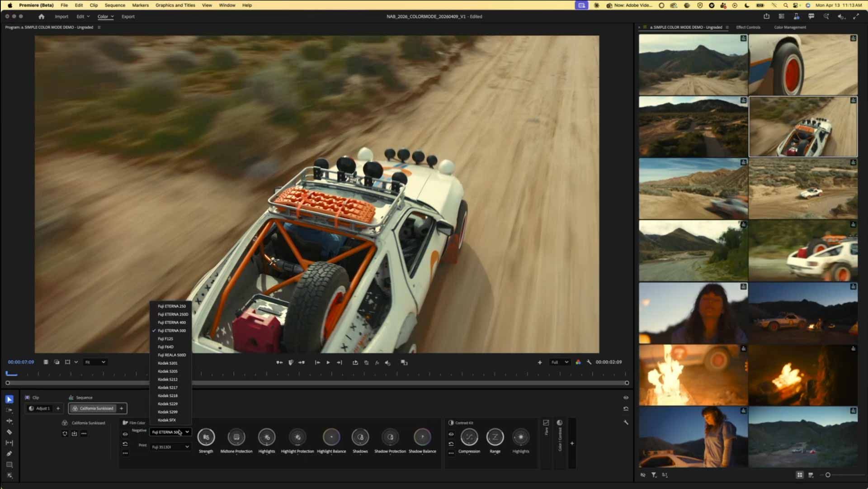Open the Print stock Fuji 3513DI dropdown
This screenshot has height=489, width=868.
coord(170,447)
